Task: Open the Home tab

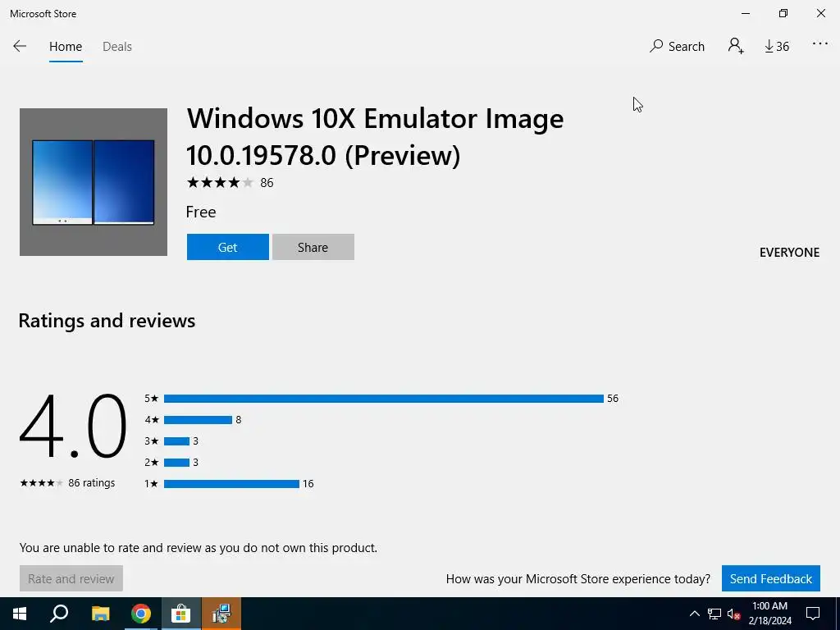Action: tap(66, 47)
